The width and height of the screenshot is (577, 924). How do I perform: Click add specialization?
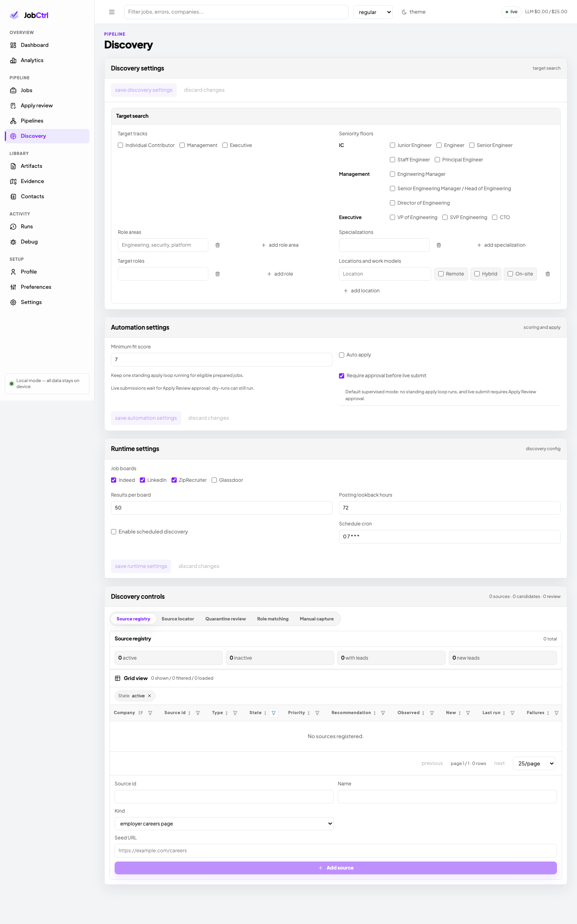[x=501, y=245]
